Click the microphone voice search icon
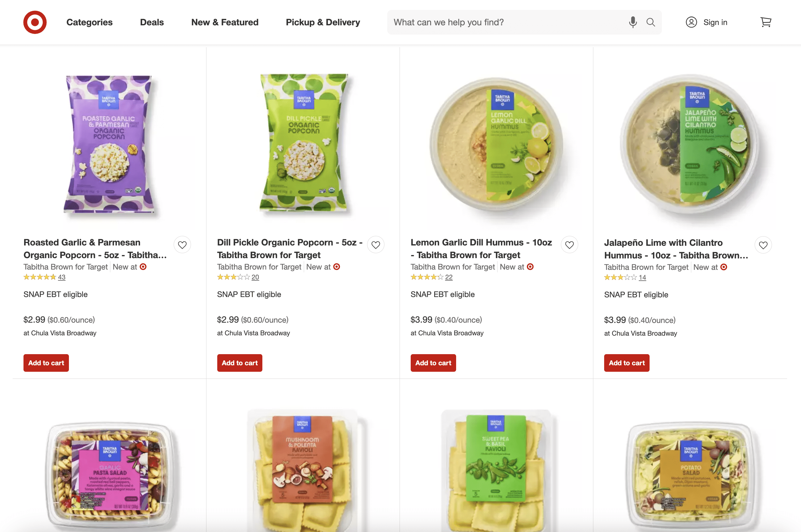This screenshot has width=801, height=532. click(633, 23)
